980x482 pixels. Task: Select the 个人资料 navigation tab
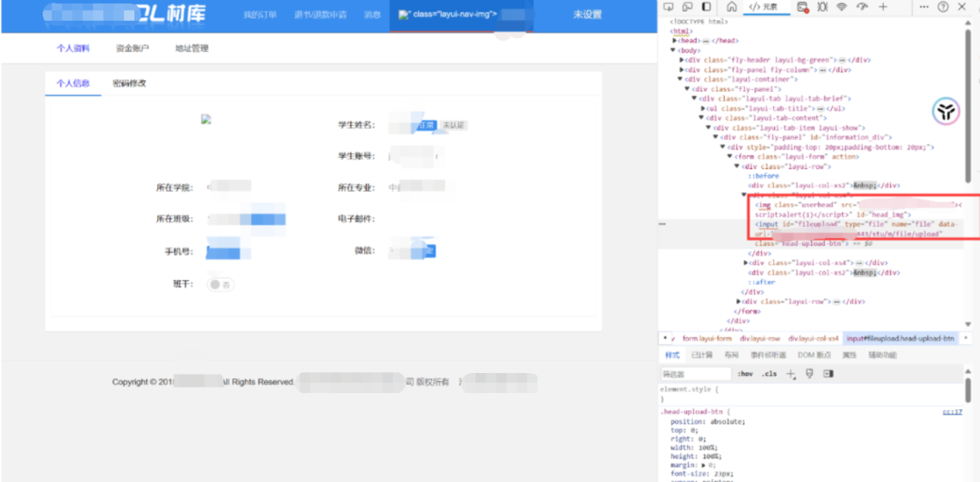pos(73,48)
